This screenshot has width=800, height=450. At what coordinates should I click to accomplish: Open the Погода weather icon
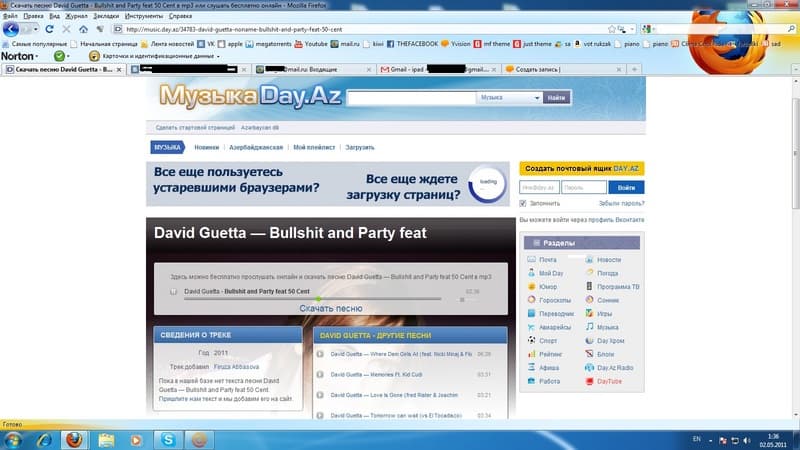589,273
